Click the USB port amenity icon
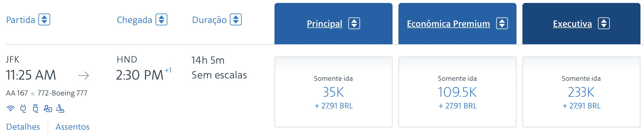This screenshot has height=135, width=644. (x=35, y=108)
